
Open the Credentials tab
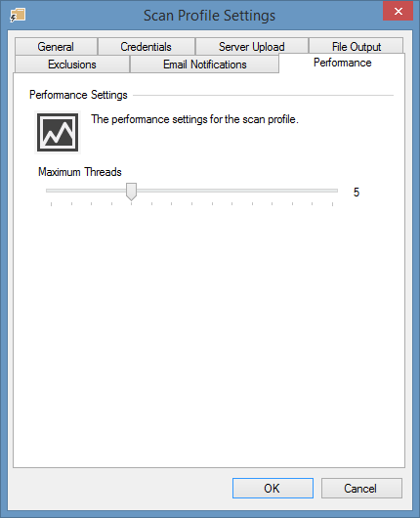[x=146, y=47]
